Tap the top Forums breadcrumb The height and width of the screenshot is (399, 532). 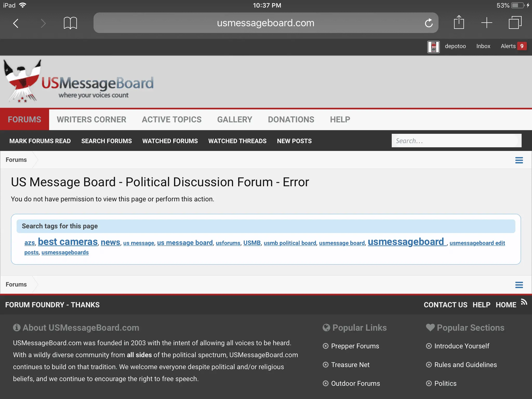click(x=16, y=160)
